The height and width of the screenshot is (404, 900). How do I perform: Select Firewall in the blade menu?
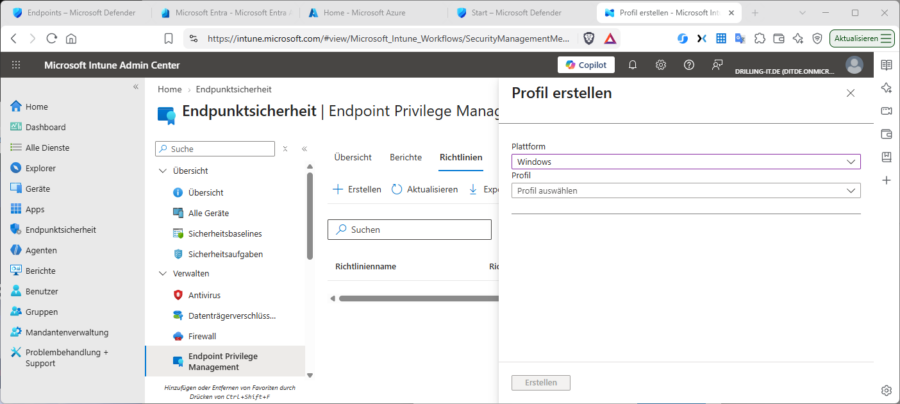click(195, 336)
